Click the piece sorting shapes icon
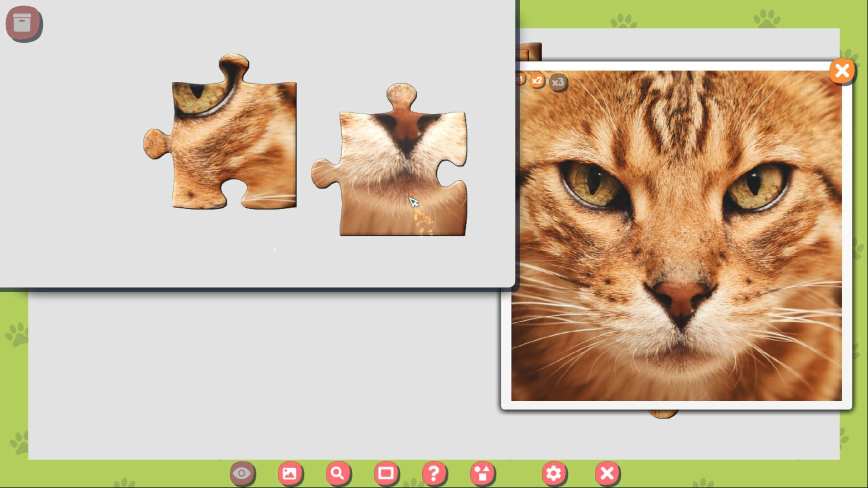This screenshot has width=868, height=488. tap(482, 473)
